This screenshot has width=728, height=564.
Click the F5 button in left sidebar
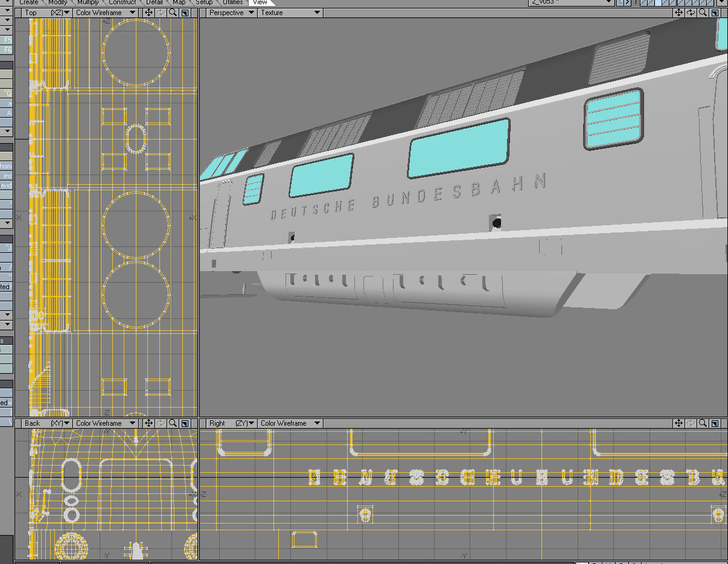pyautogui.click(x=7, y=40)
